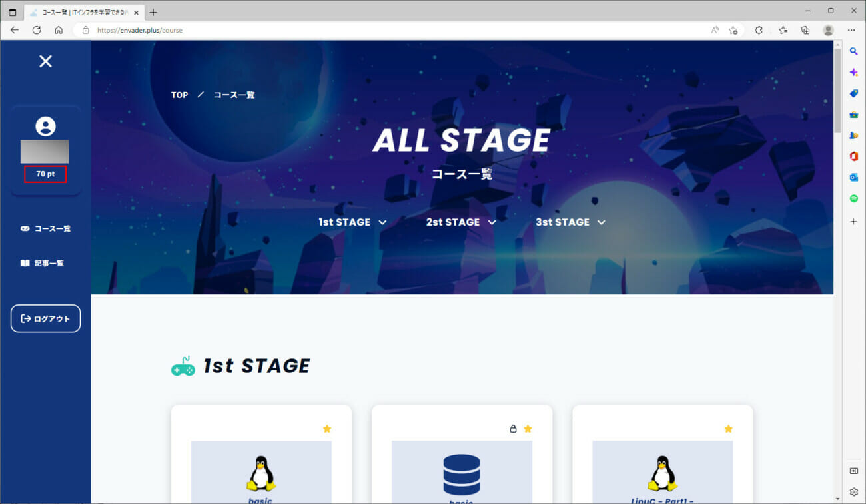This screenshot has width=866, height=504.
Task: Click the lock icon on database card
Action: 513,429
